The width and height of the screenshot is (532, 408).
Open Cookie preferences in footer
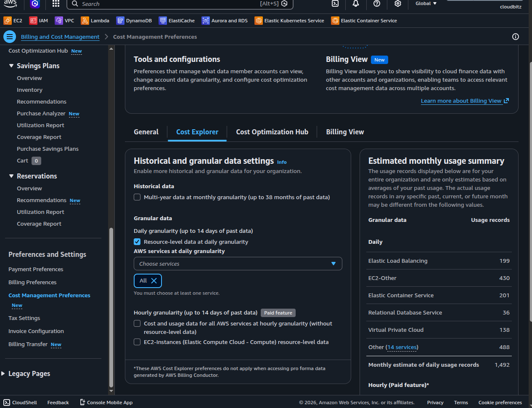(500, 403)
